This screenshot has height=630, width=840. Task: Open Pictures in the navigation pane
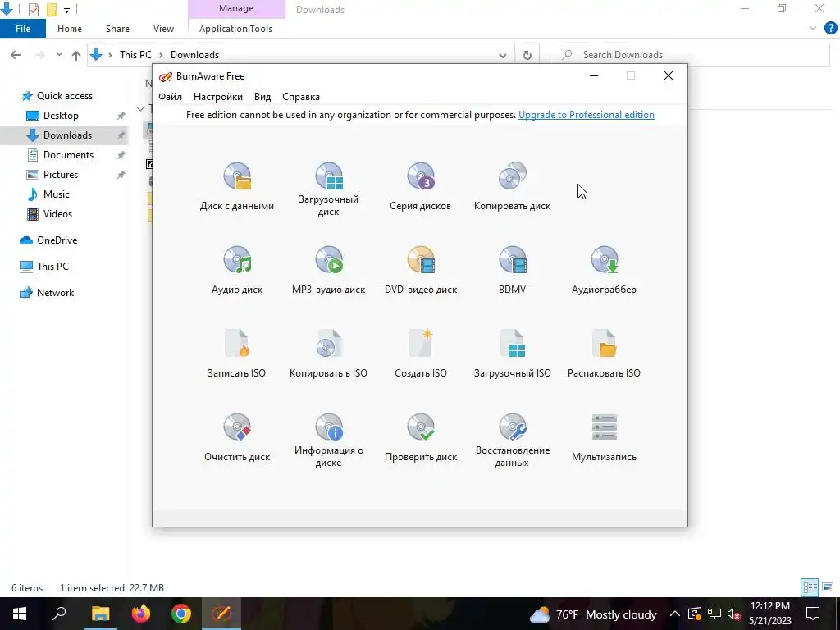click(60, 175)
